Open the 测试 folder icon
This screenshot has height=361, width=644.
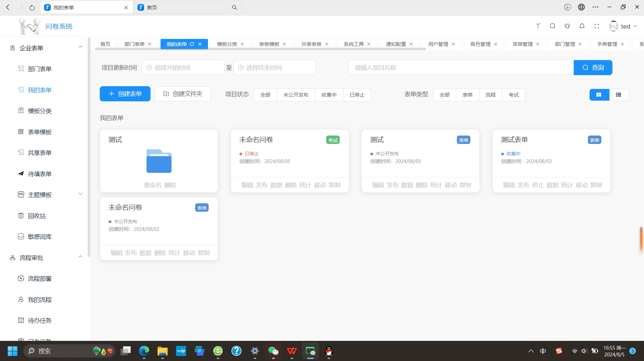pos(159,161)
